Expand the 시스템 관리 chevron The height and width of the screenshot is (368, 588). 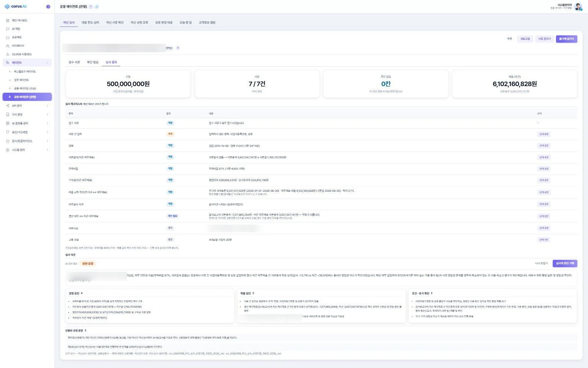coord(47,150)
